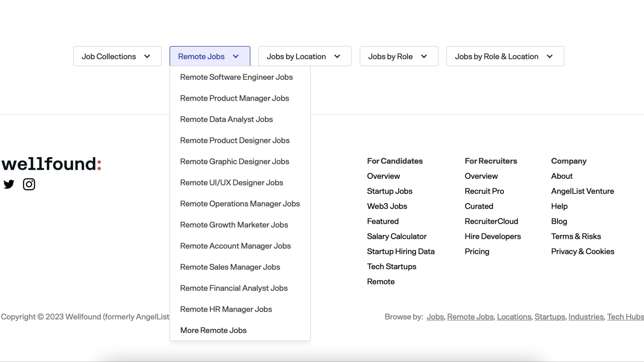This screenshot has width=644, height=362.
Task: Open the Jobs by Role dropdown
Action: point(399,56)
